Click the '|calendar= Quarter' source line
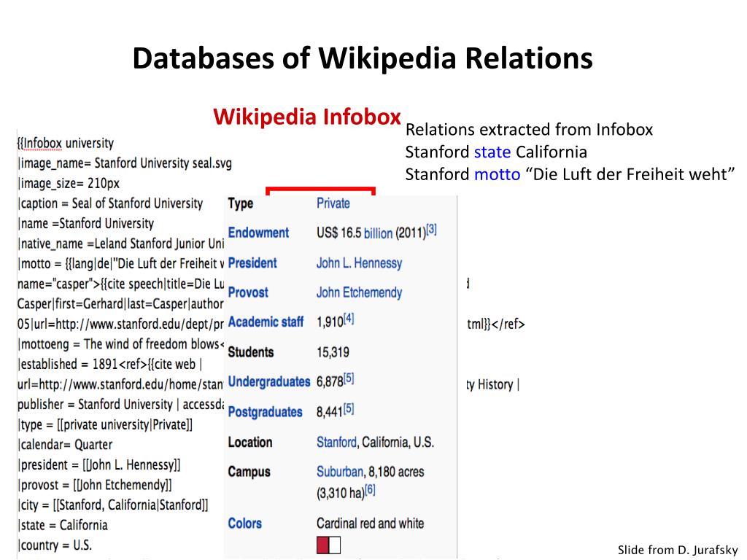Image resolution: width=747 pixels, height=560 pixels. (65, 445)
